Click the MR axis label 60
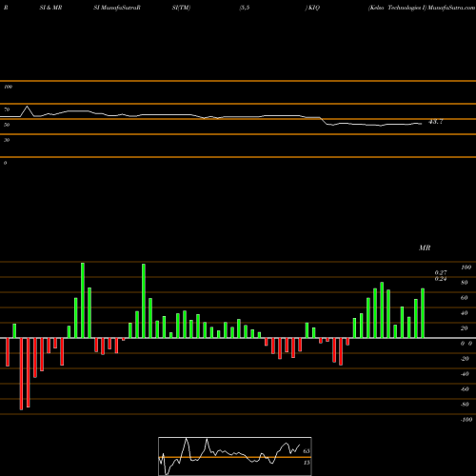Viewport: 476px width, 476px height. (465, 298)
